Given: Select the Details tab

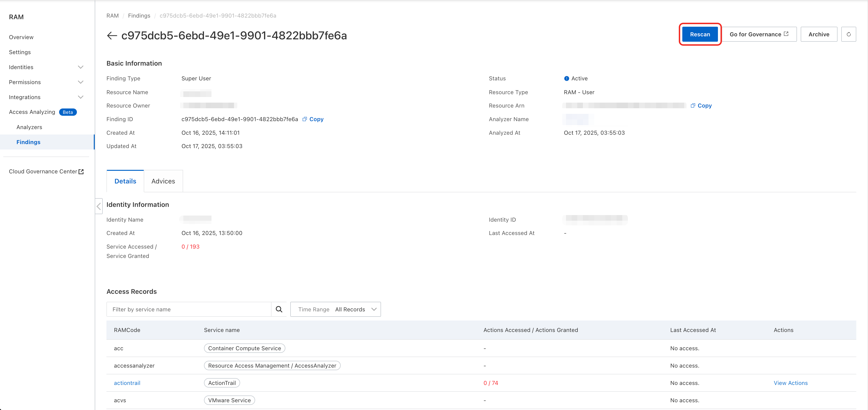Looking at the screenshot, I should (125, 181).
